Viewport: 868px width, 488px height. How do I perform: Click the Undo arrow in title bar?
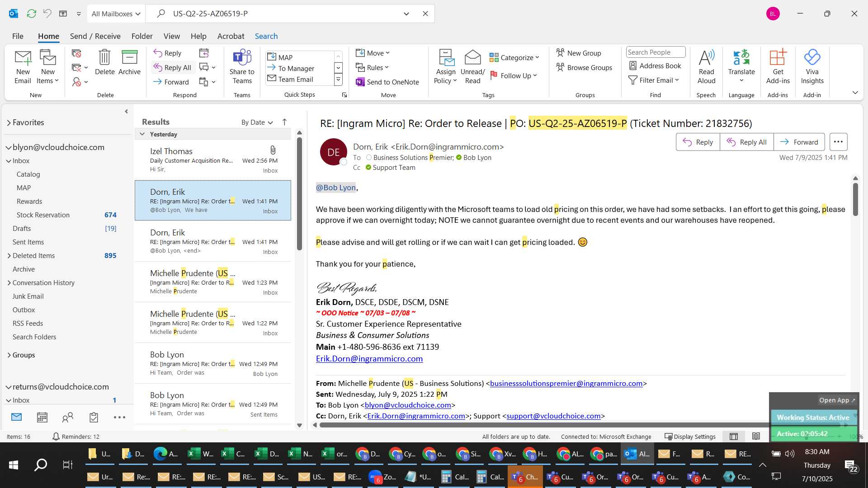pos(47,14)
